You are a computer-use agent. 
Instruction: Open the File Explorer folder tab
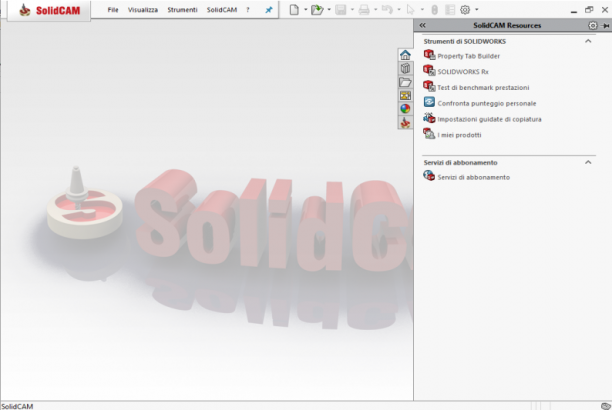(x=405, y=82)
